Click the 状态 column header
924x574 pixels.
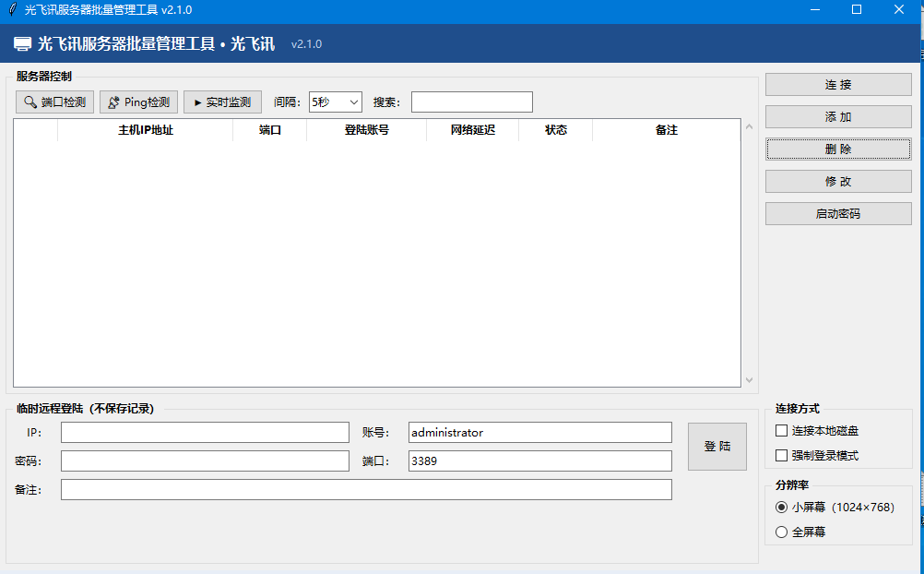point(556,130)
